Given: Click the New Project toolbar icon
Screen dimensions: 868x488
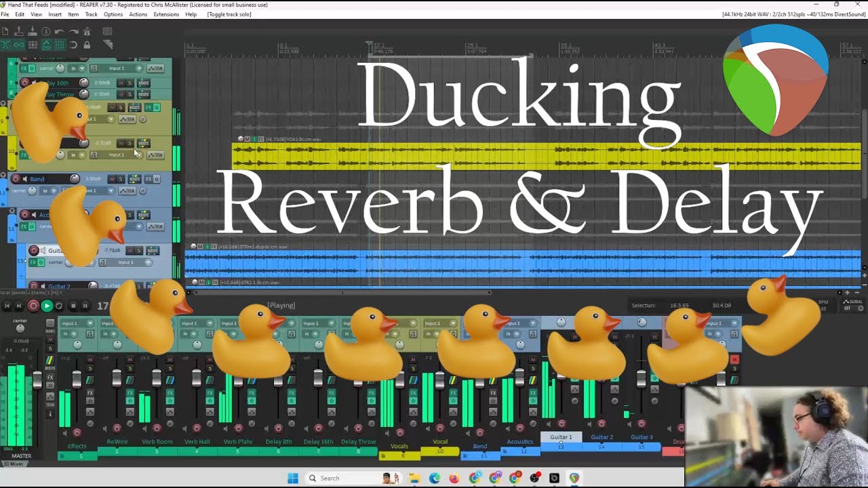Looking at the screenshot, I should point(5,31).
